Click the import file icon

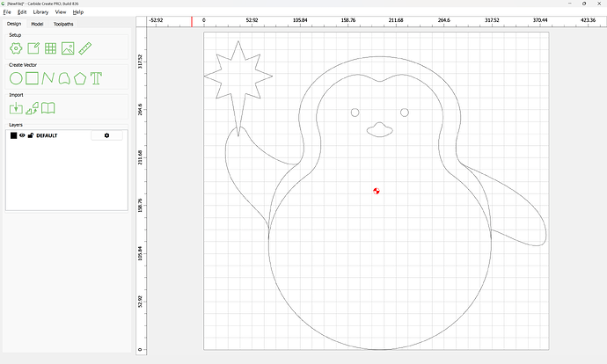(16, 108)
